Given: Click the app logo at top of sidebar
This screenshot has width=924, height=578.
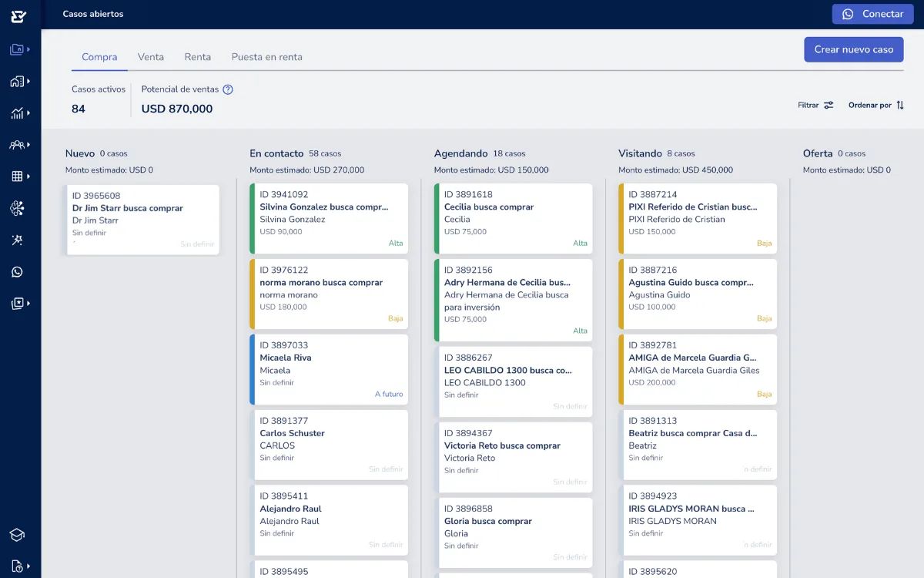Looking at the screenshot, I should click(18, 16).
